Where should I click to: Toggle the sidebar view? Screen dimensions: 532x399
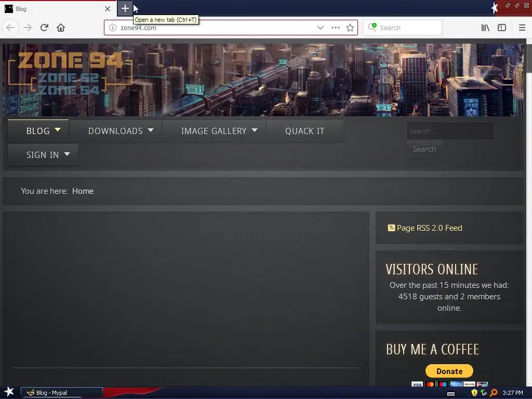coord(502,28)
